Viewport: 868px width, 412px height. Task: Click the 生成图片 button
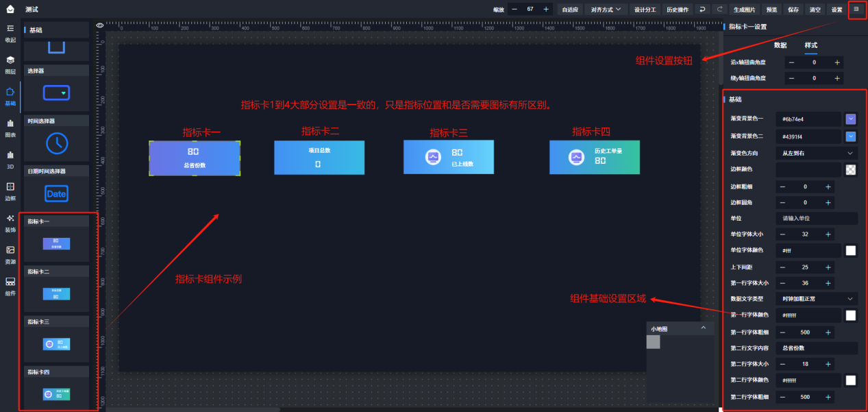(745, 10)
